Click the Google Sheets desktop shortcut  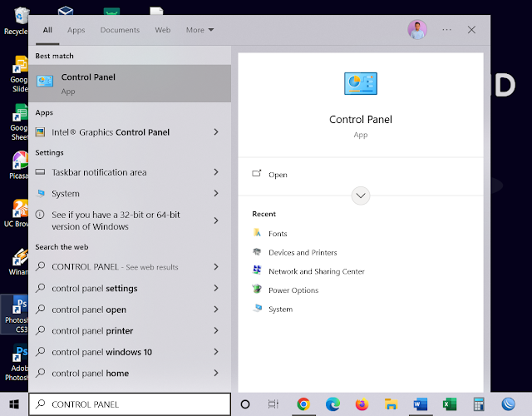19,122
